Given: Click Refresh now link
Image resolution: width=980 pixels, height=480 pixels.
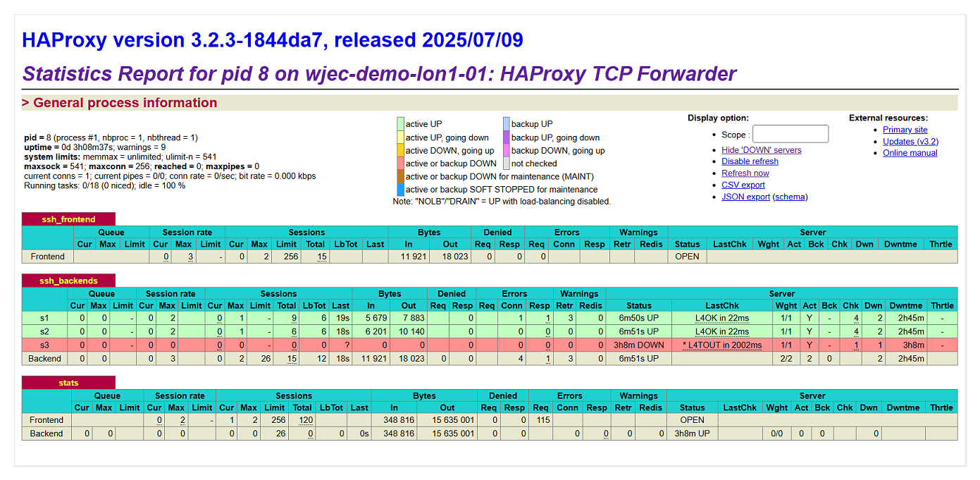Looking at the screenshot, I should (745, 173).
